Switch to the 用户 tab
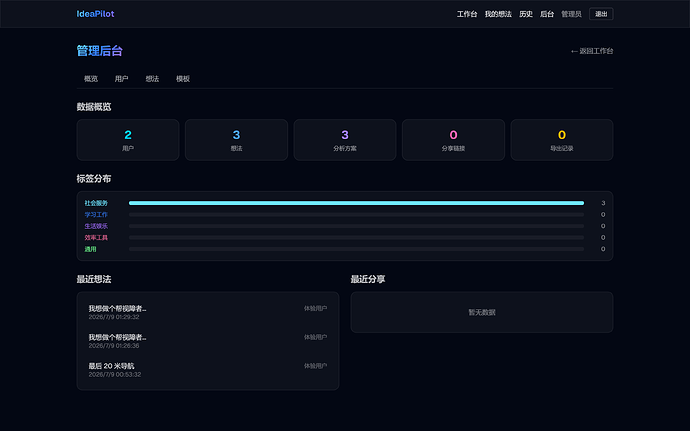 tap(121, 79)
